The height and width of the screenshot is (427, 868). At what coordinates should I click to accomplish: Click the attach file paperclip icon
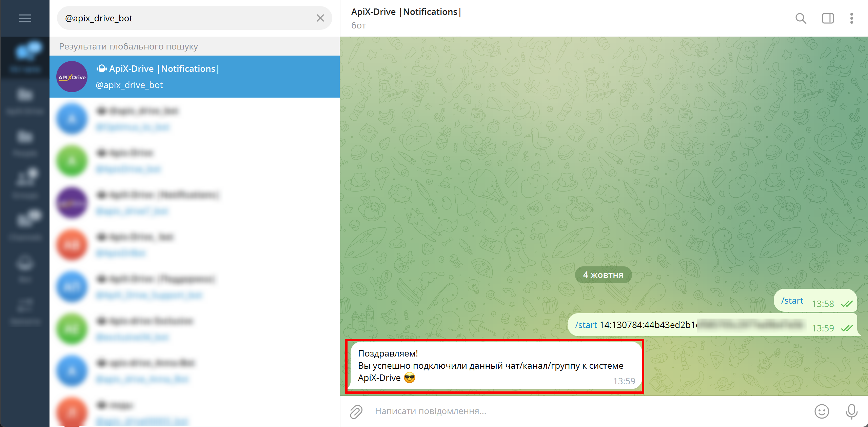click(356, 411)
